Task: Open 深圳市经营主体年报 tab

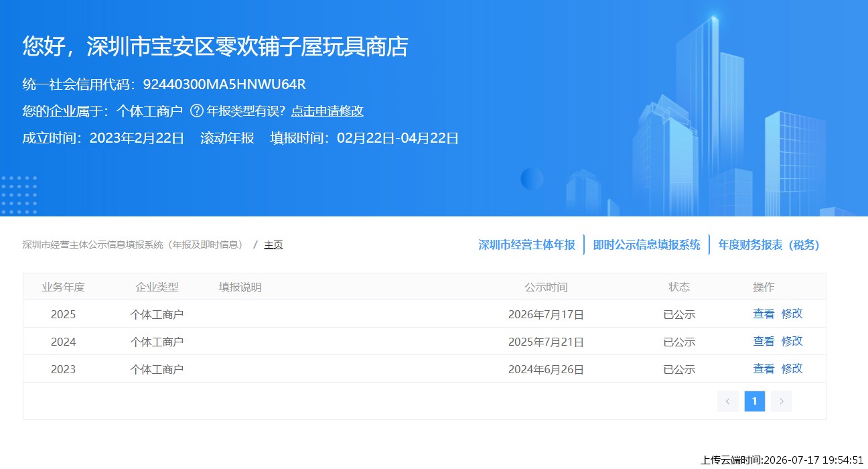Action: (526, 245)
